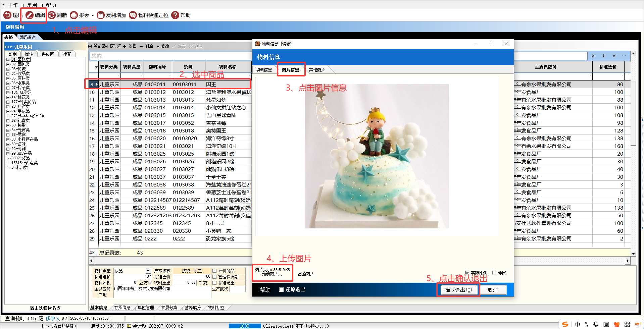The width and height of the screenshot is (644, 329).
Task: Open the 常用 menu
Action: point(29,5)
